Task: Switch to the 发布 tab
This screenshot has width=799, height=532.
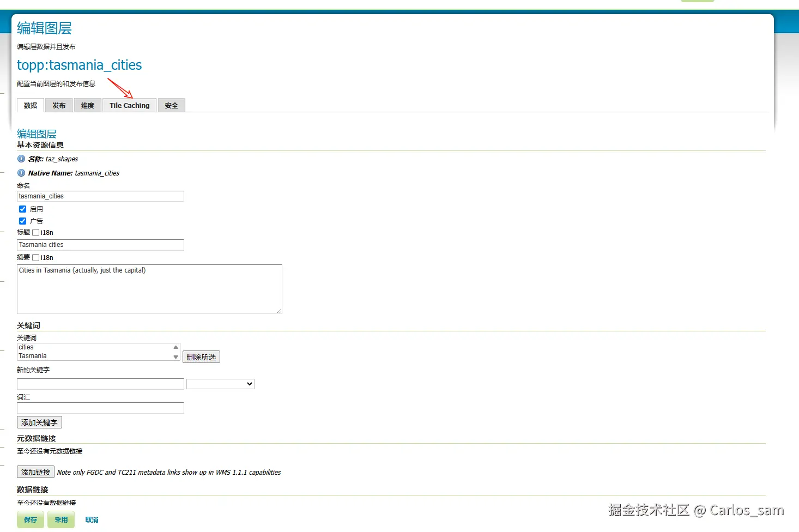Action: (x=59, y=105)
